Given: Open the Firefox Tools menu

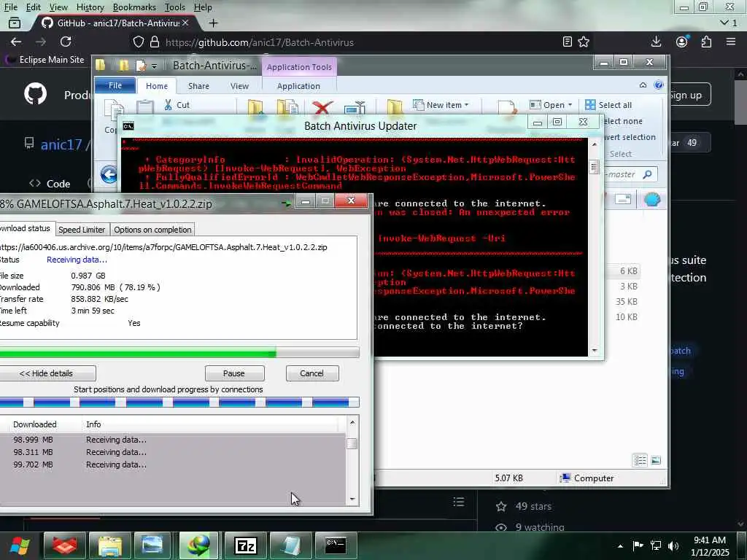Looking at the screenshot, I should (x=175, y=7).
